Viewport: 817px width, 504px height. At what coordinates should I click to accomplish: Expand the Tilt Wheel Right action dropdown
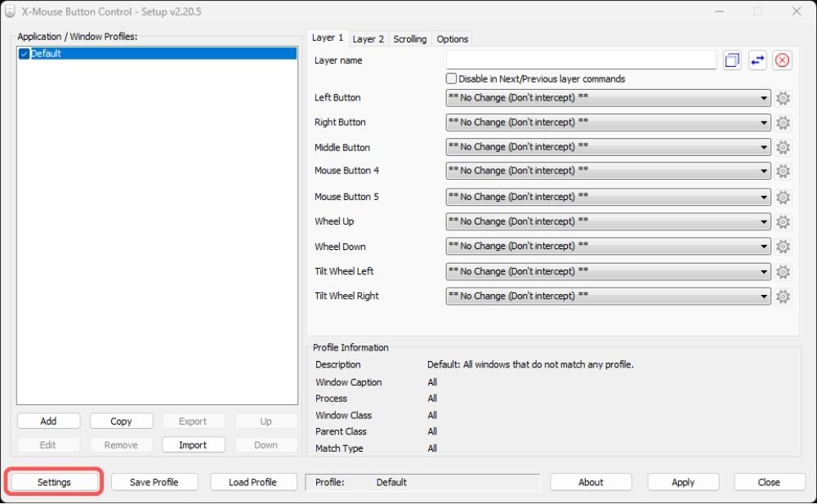(x=608, y=296)
